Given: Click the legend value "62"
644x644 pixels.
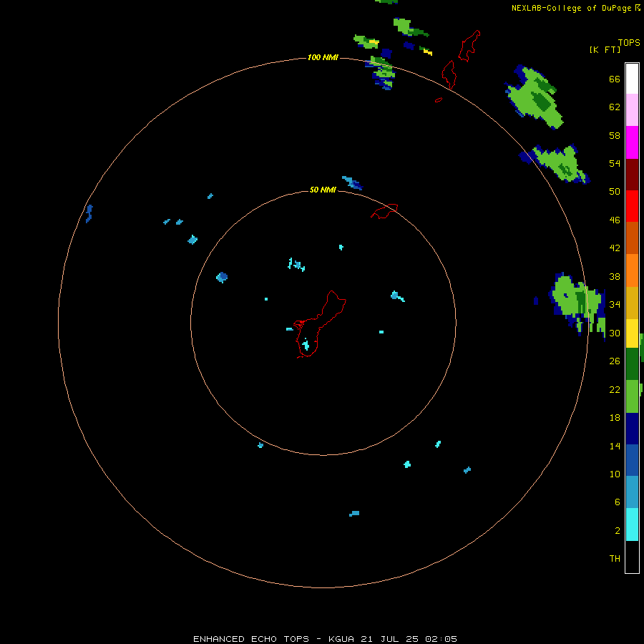Looking at the screenshot, I should click(x=615, y=107).
